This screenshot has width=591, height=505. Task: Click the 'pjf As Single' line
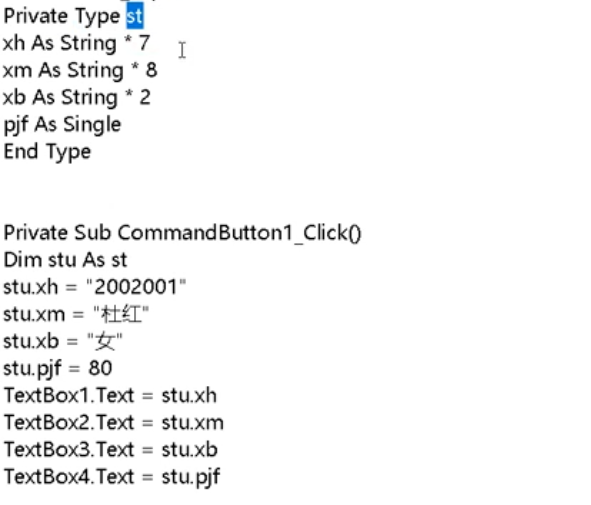[62, 125]
